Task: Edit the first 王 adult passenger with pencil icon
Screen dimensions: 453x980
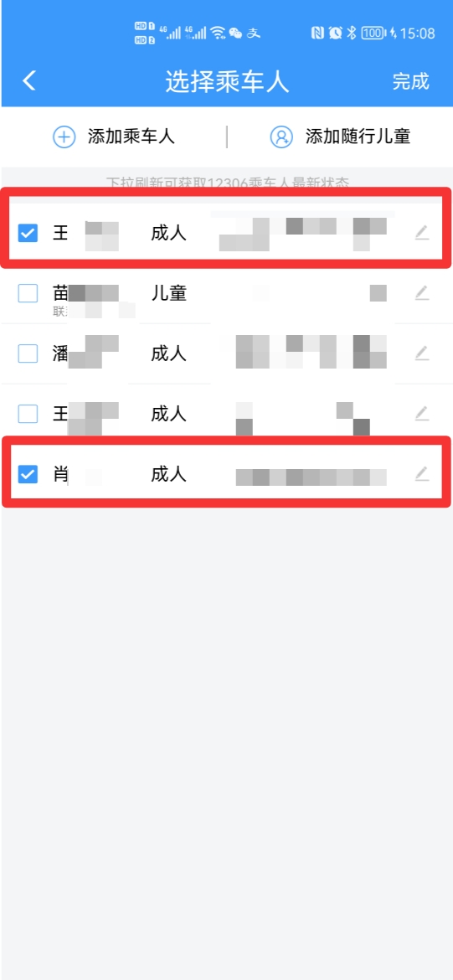Action: pos(422,233)
